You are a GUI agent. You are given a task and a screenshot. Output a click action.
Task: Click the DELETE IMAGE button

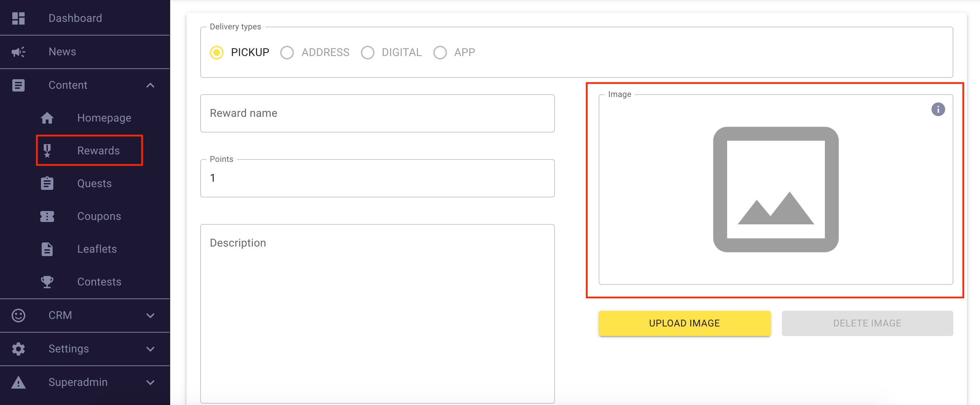867,323
